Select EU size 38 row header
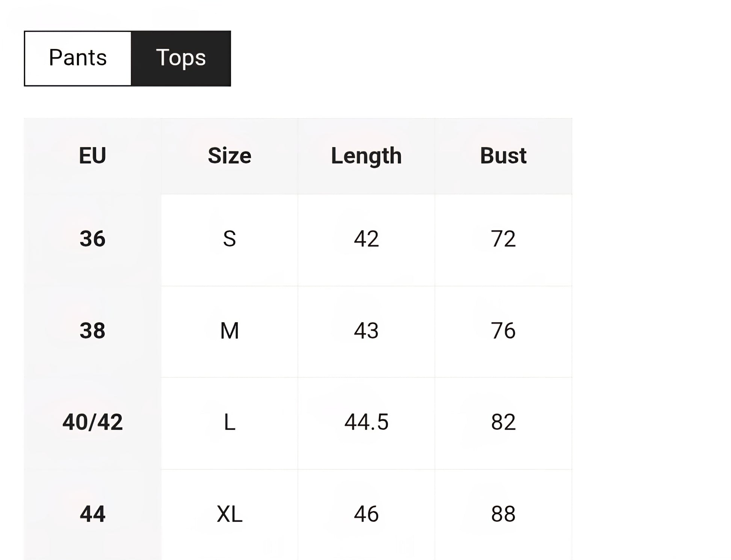The width and height of the screenshot is (731, 560). pyautogui.click(x=92, y=331)
